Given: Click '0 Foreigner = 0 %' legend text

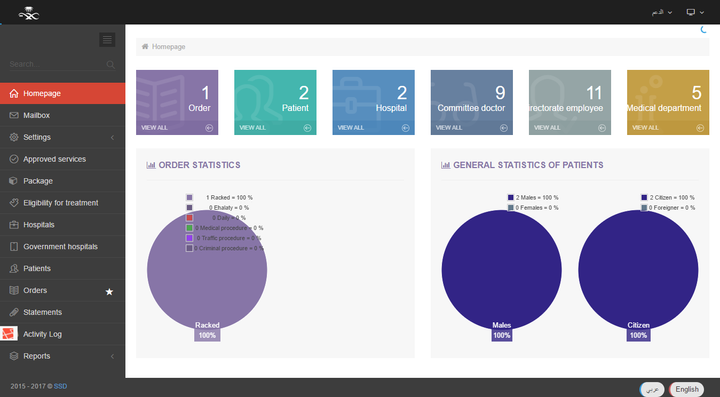Looking at the screenshot, I should (x=672, y=208).
